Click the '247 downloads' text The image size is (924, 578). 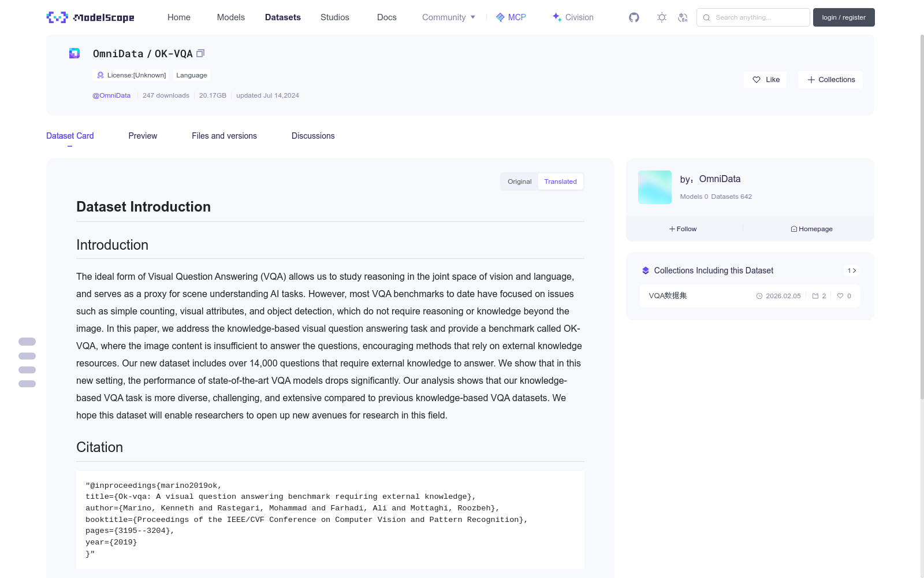pos(166,95)
